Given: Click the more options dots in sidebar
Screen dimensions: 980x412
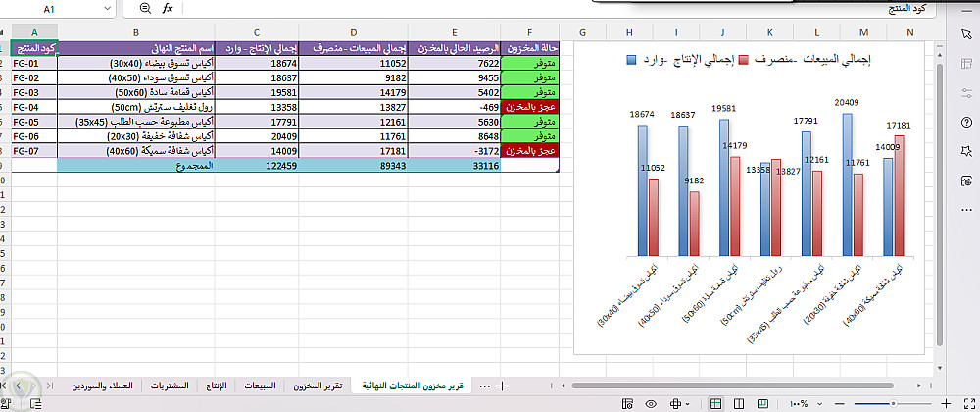Looking at the screenshot, I should pos(966,210).
